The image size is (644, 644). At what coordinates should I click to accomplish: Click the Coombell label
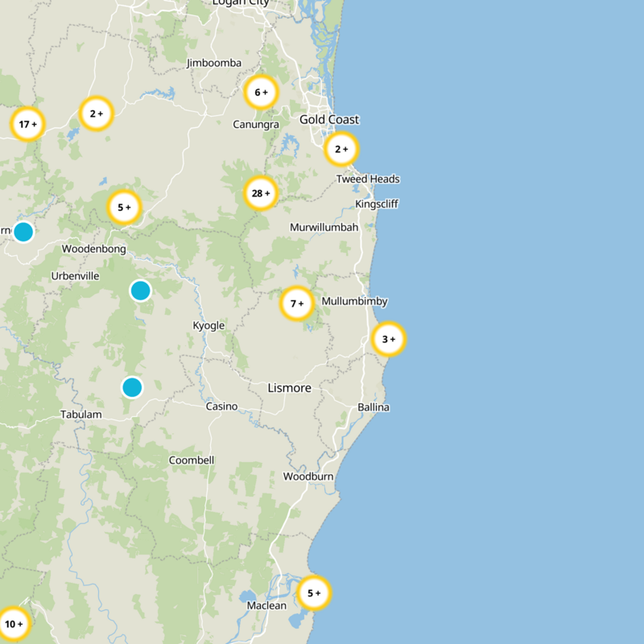192,460
